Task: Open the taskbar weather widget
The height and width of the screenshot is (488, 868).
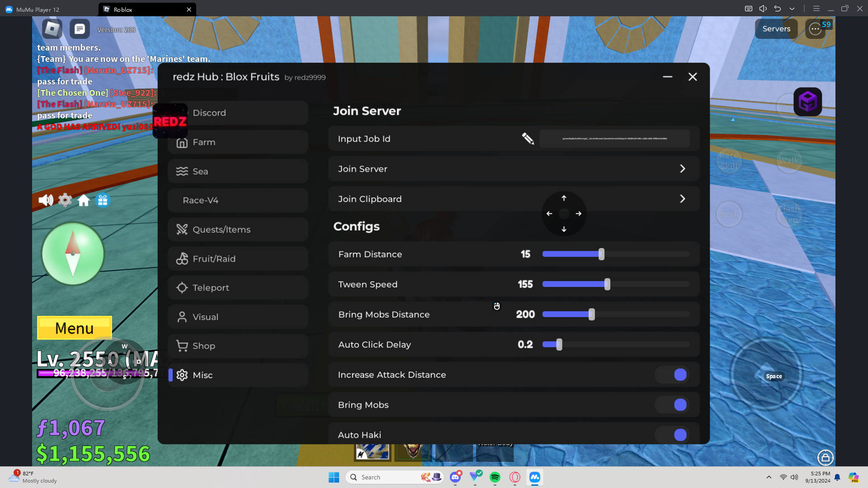Action: [x=34, y=477]
